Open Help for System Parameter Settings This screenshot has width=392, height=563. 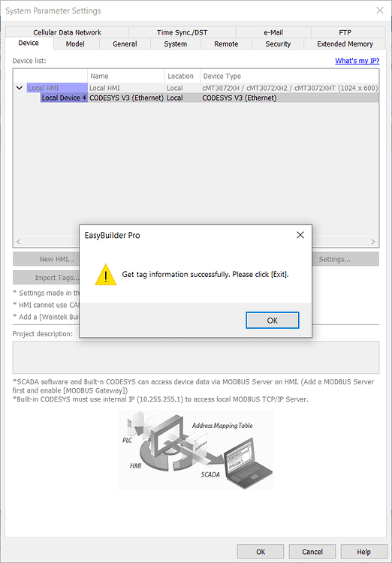363,552
